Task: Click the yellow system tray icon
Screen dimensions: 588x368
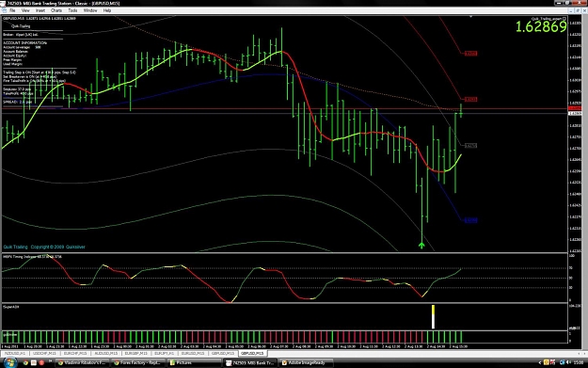Action: pyautogui.click(x=546, y=362)
